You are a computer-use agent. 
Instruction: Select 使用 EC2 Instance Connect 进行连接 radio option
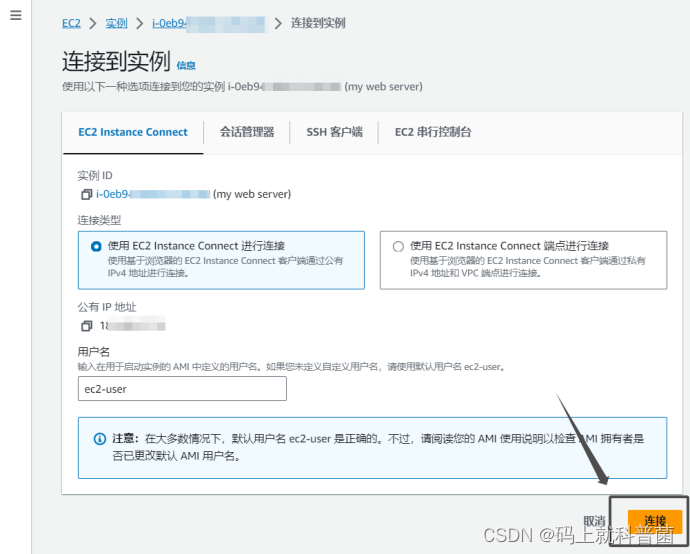[96, 246]
